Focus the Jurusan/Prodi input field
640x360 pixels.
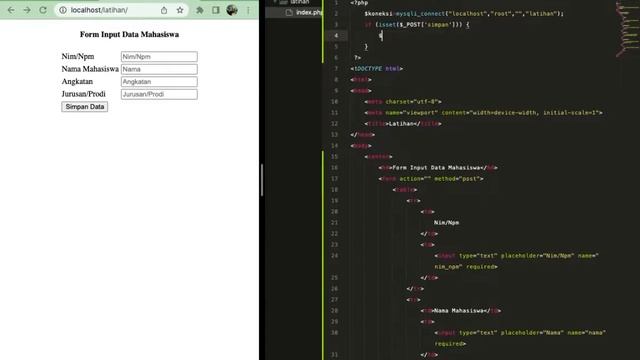point(159,94)
